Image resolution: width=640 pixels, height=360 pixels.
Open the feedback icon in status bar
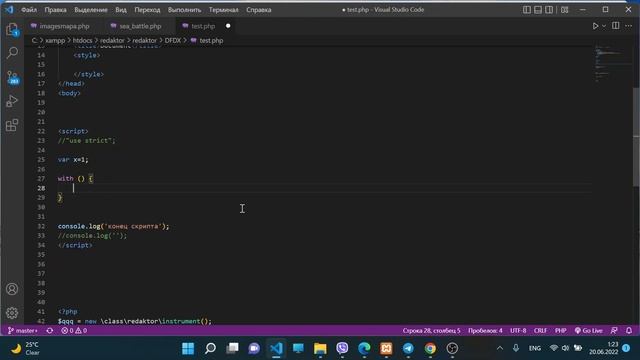[614, 331]
